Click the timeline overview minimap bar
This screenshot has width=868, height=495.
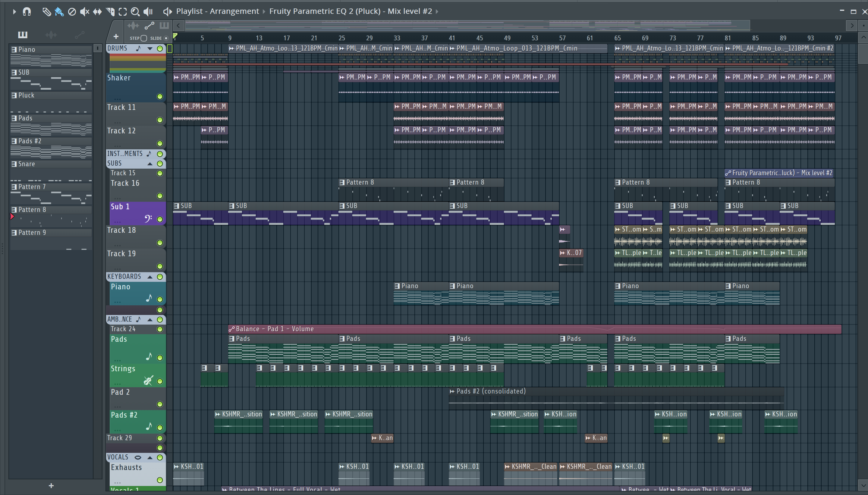(467, 25)
